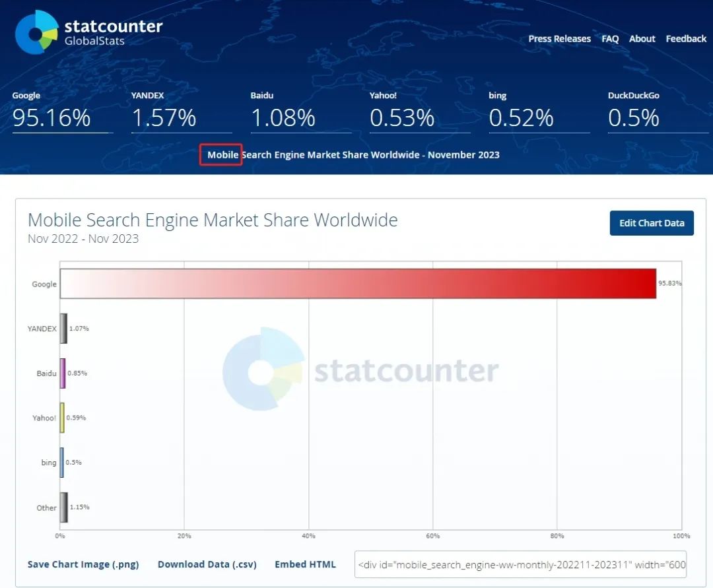Go to the About page
Image resolution: width=713 pixels, height=588 pixels.
point(642,39)
